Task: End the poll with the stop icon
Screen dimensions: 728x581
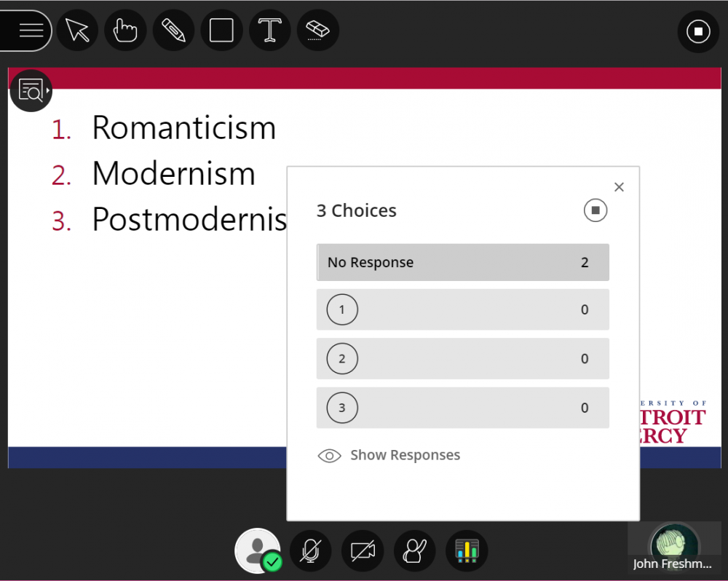Action: click(595, 211)
